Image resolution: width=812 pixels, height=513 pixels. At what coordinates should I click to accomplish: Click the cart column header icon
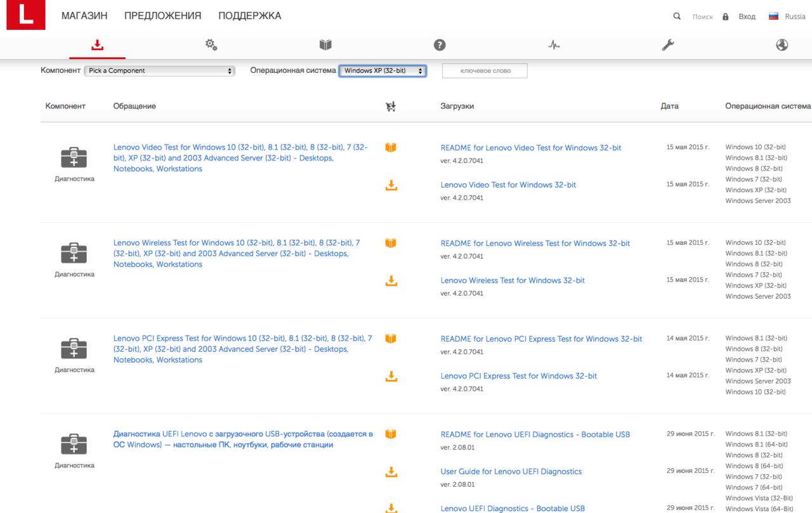click(391, 106)
